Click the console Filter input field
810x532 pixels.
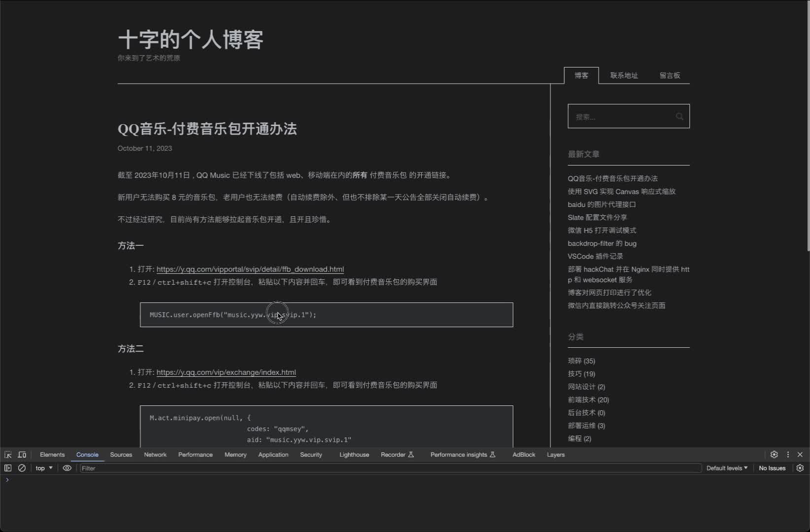coord(391,468)
